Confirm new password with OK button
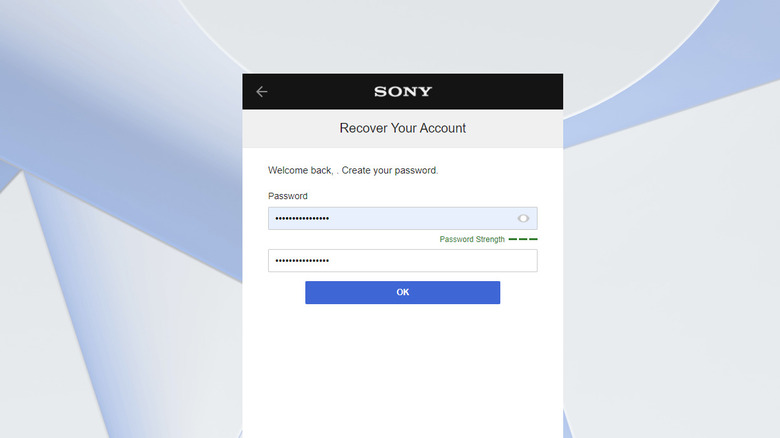 pyautogui.click(x=402, y=292)
